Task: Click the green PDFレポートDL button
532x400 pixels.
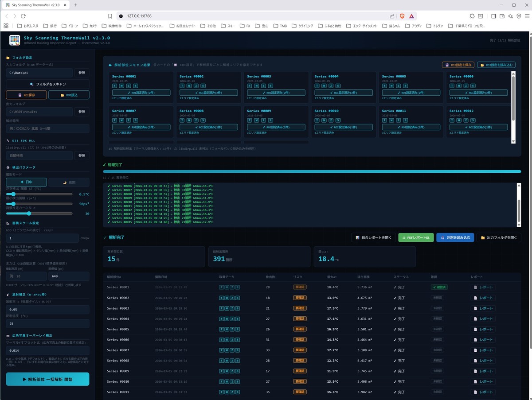Action: pos(416,237)
